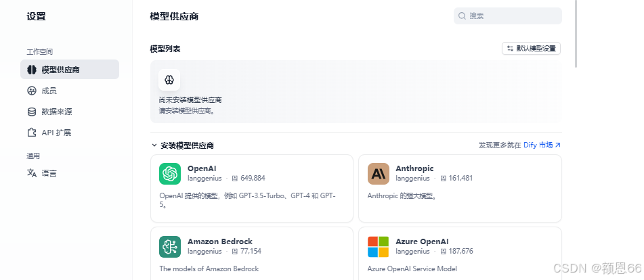Screen dimensions: 644x280
Task: Click the 649,884 install count text
Action: pyautogui.click(x=253, y=179)
